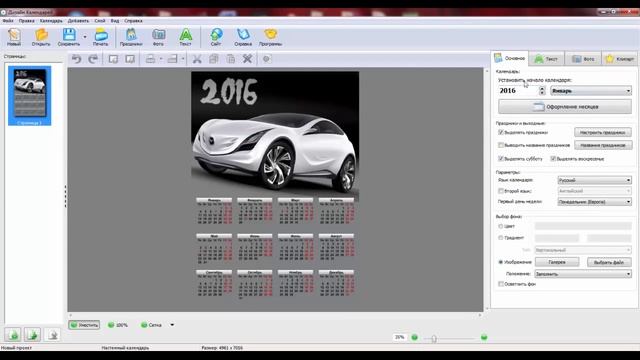The image size is (640, 360).
Task: Click Оформление месяцев button
Action: [x=565, y=107]
